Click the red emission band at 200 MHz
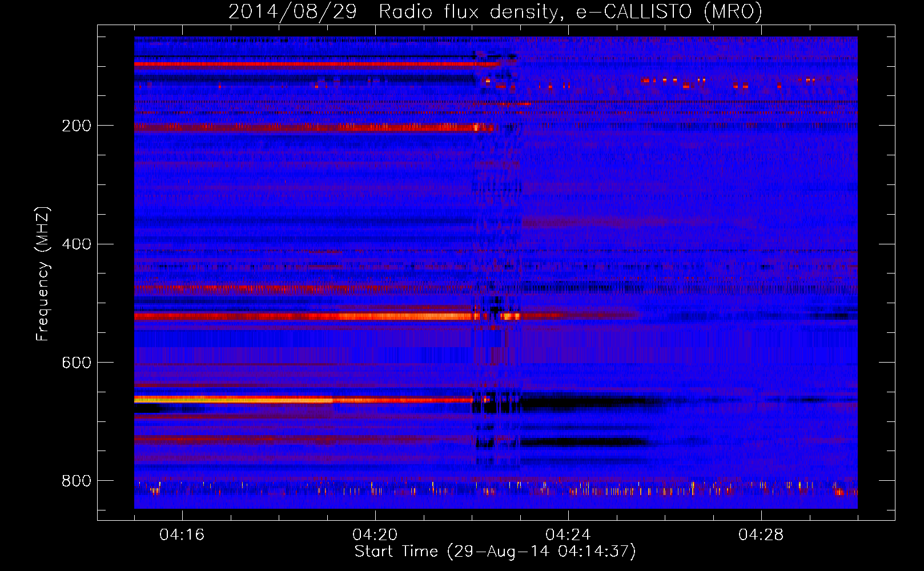The height and width of the screenshot is (571, 924). (x=314, y=127)
